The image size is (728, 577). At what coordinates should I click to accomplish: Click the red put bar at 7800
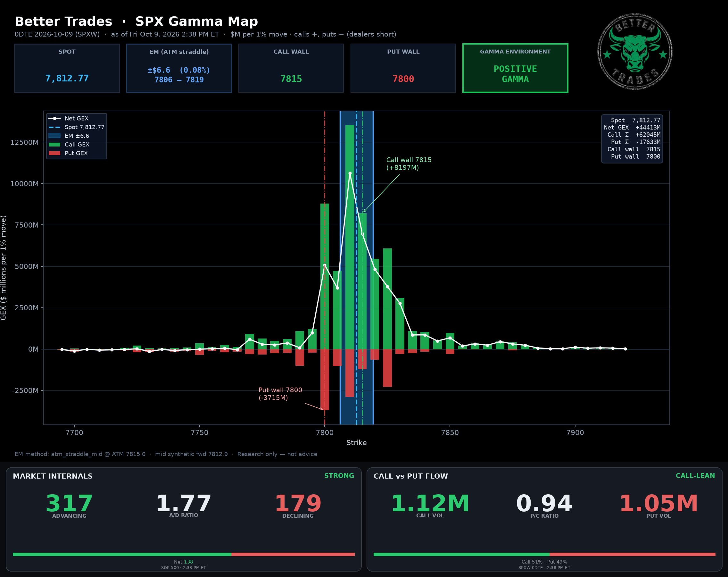point(325,380)
